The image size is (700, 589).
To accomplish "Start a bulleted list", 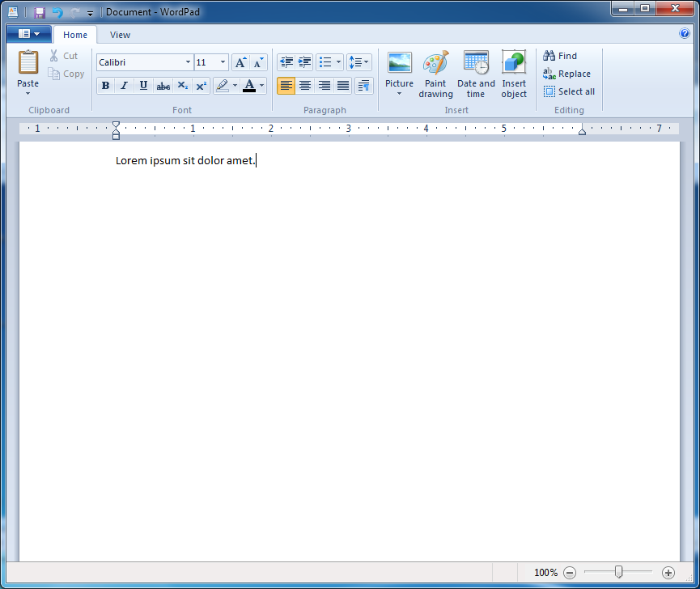I will coord(325,62).
